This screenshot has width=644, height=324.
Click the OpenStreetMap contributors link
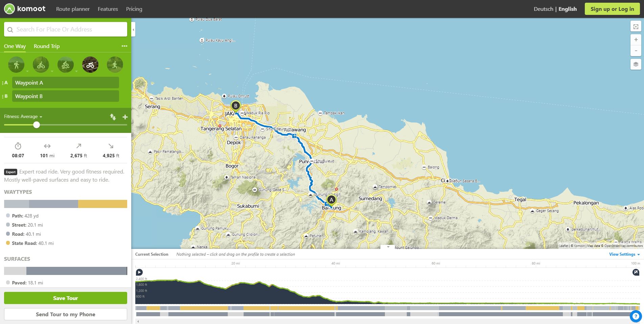(623, 246)
